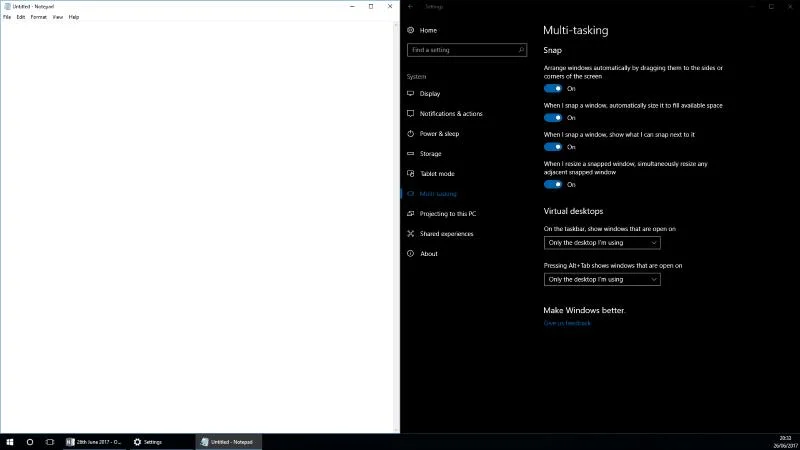Click the Projecting to this PC icon
Screen dimensions: 800x450
410,214
